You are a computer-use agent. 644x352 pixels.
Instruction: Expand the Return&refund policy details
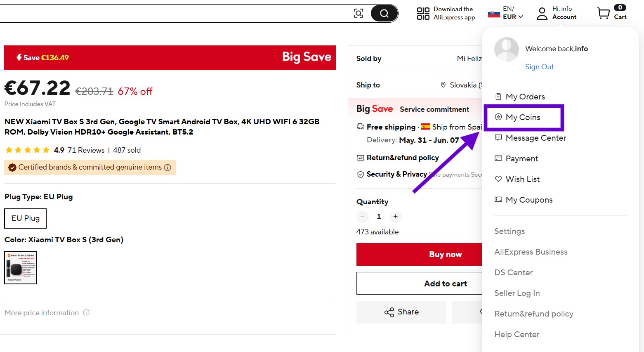point(402,158)
